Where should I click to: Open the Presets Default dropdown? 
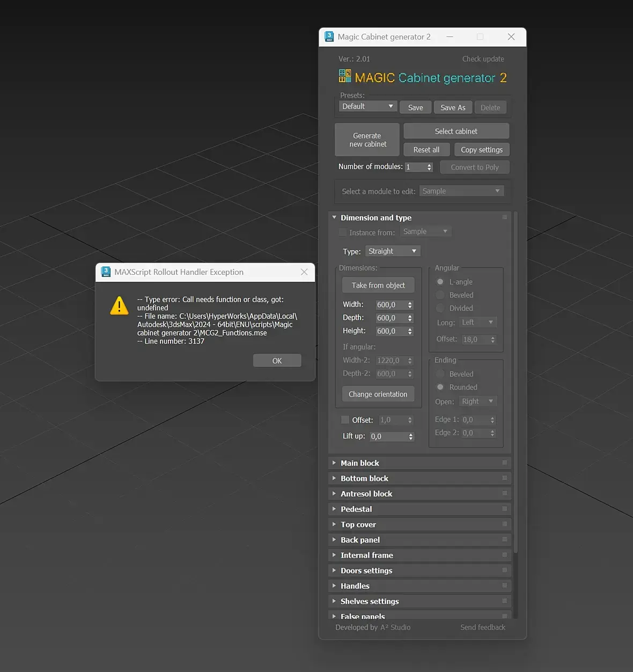point(368,106)
